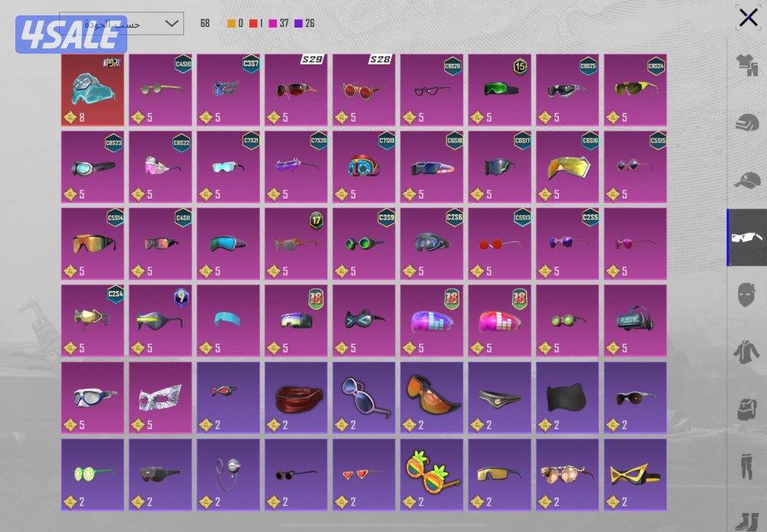Screen dimensions: 767x532
Task: Select the glasses with the S29 badge
Action: (295, 90)
